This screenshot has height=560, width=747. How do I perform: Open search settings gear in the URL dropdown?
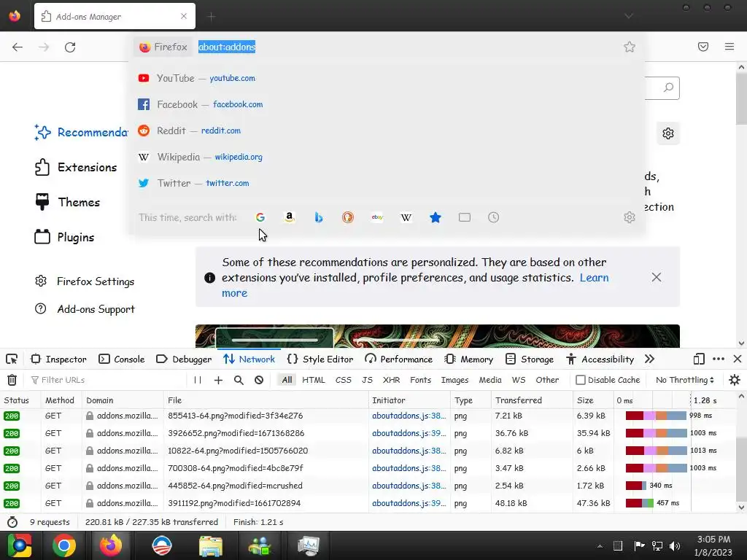(x=630, y=217)
